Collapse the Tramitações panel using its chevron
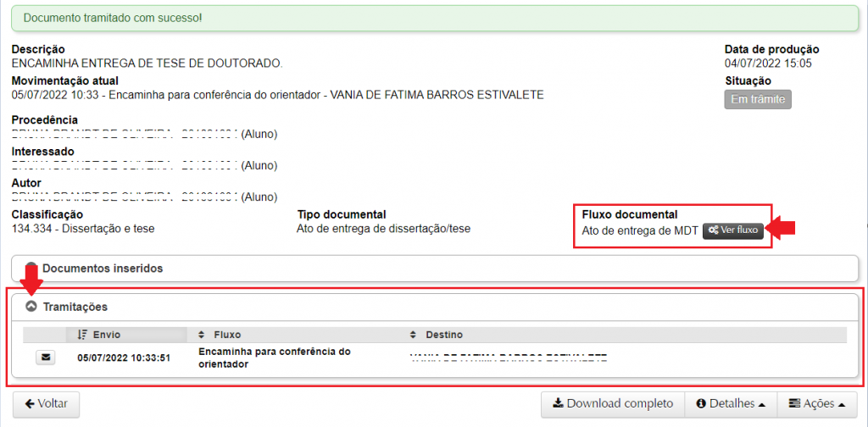Image resolution: width=868 pixels, height=427 pixels. coord(31,307)
